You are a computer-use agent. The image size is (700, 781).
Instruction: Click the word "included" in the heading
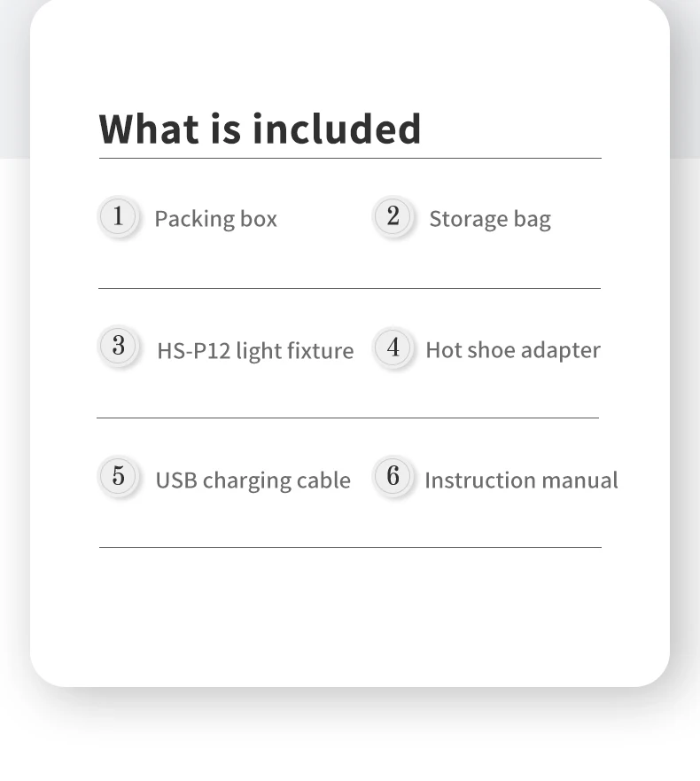(337, 129)
